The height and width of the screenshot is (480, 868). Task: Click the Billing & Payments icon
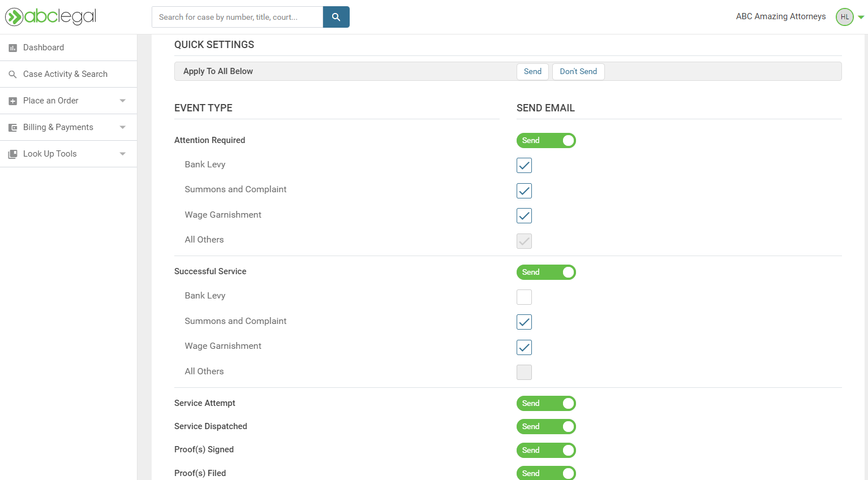12,127
